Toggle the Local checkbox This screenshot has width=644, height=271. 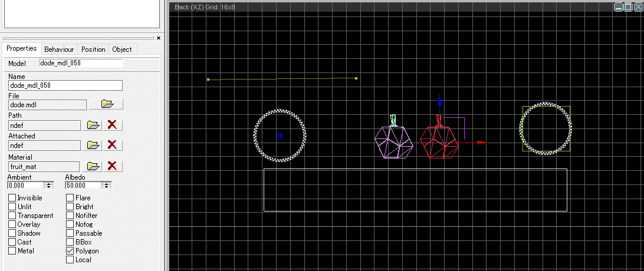point(70,260)
